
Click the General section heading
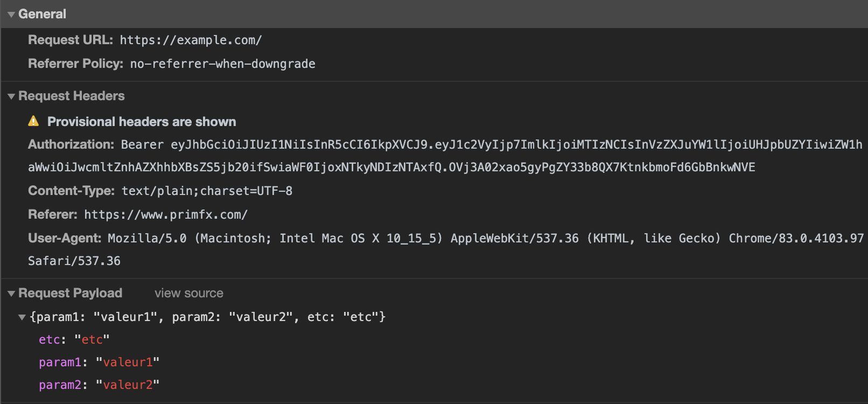42,14
